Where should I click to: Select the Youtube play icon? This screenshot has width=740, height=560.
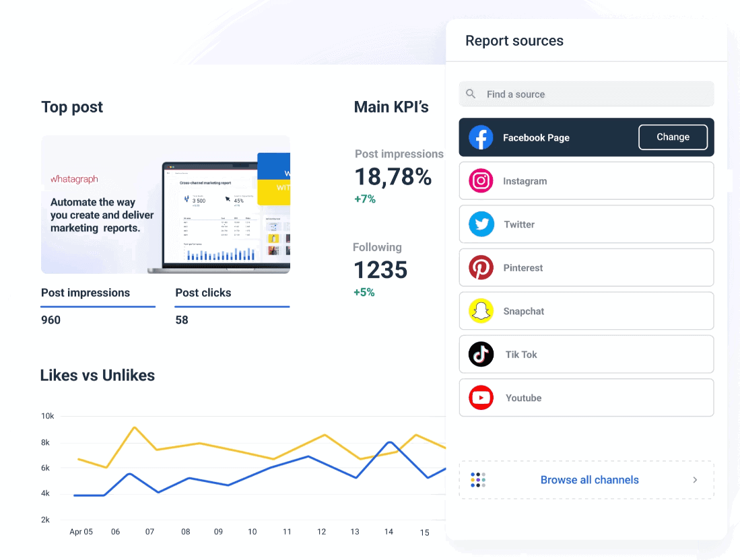pos(481,398)
